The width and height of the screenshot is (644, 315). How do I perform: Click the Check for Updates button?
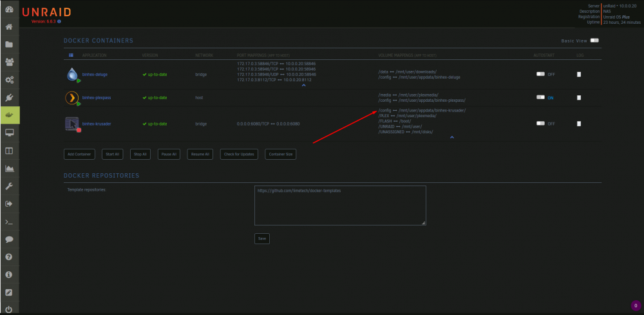point(239,155)
